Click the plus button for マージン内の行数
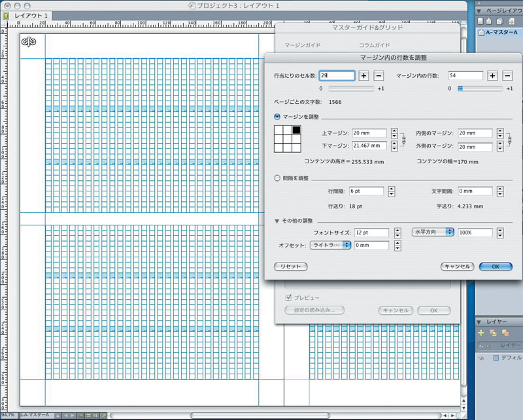This screenshot has width=523, height=420. [x=493, y=76]
